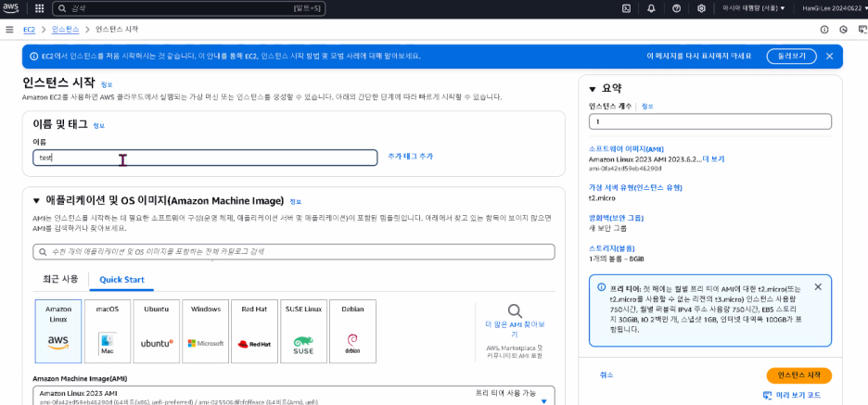Image resolution: width=868 pixels, height=405 pixels.
Task: Open the HanGi Lee account menu
Action: [x=834, y=8]
